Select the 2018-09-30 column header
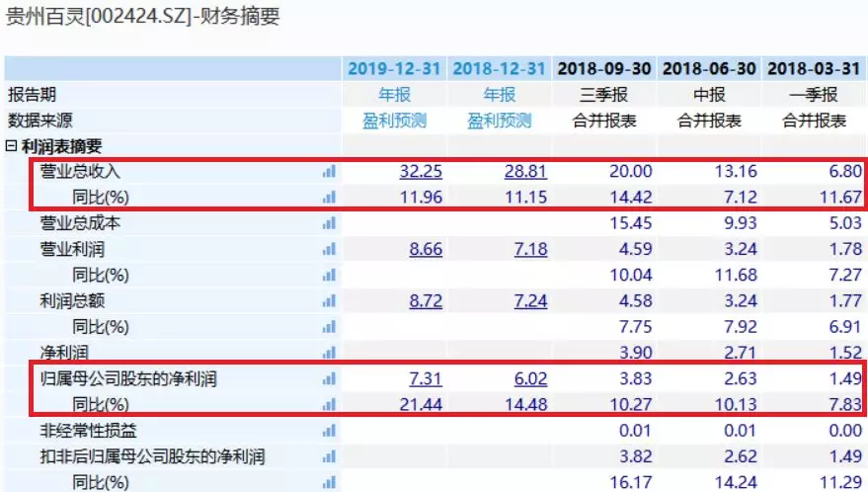The height and width of the screenshot is (492, 868). click(604, 69)
